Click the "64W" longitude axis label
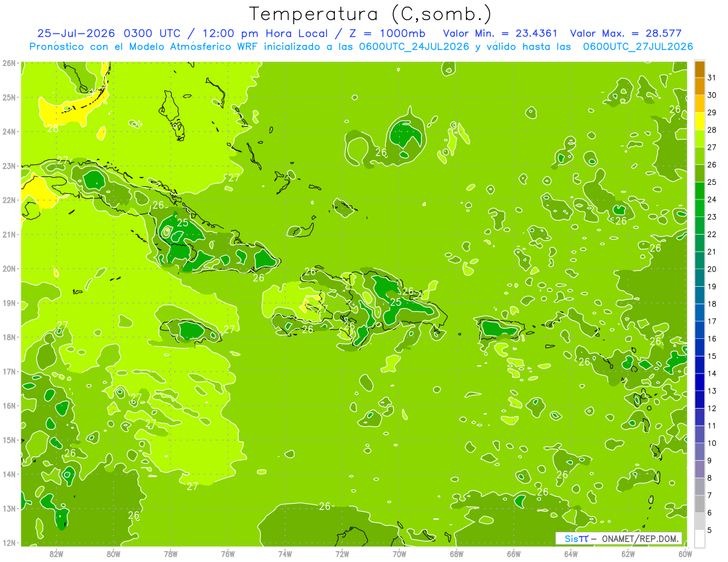728x562 pixels. [x=571, y=554]
